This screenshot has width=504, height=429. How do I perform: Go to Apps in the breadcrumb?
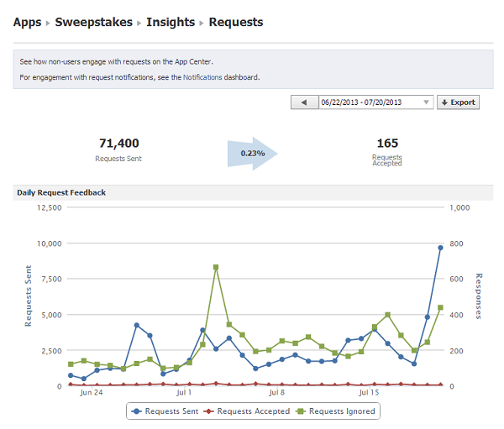28,22
